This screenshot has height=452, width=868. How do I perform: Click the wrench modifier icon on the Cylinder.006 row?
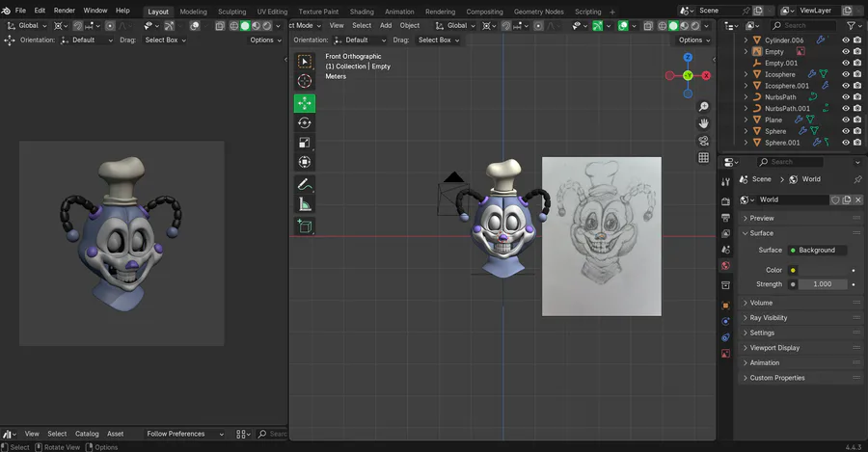point(821,40)
